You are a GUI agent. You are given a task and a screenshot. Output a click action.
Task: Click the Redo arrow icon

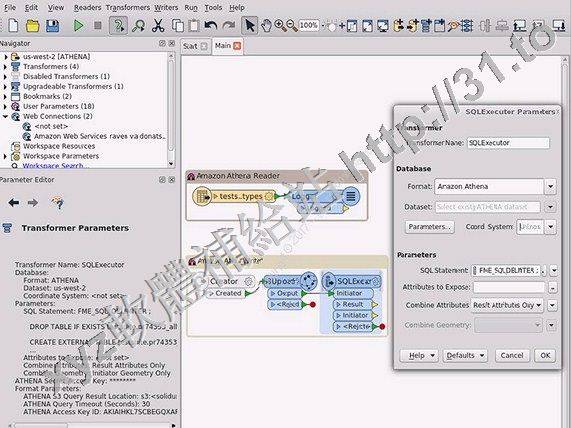(229, 26)
